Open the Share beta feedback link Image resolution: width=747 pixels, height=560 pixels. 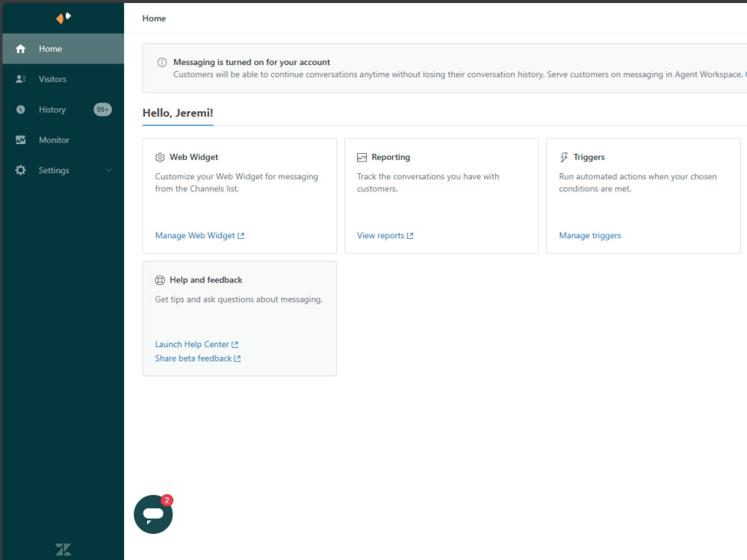point(198,358)
